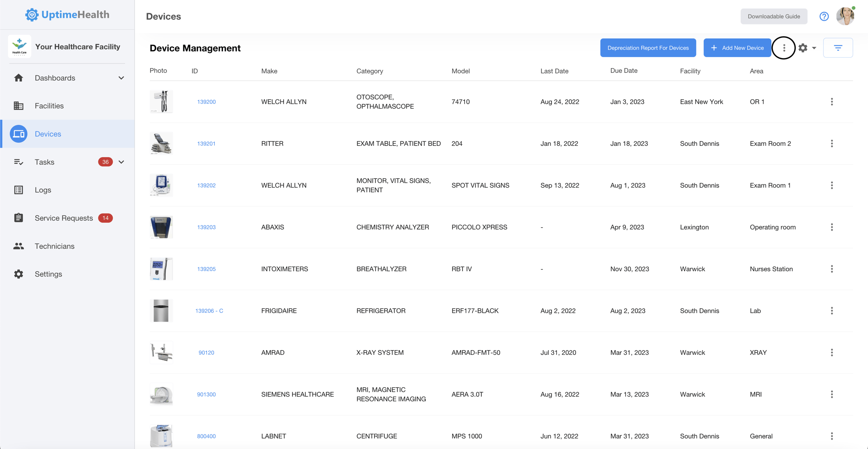This screenshot has height=449, width=868.
Task: Click the Downloadable Guide button
Action: coord(773,16)
